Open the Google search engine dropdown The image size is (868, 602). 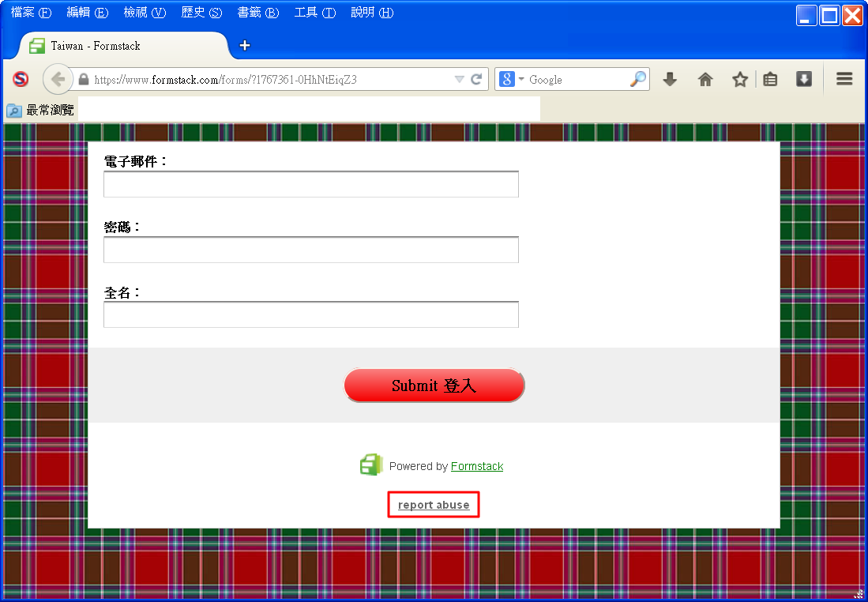(x=511, y=79)
